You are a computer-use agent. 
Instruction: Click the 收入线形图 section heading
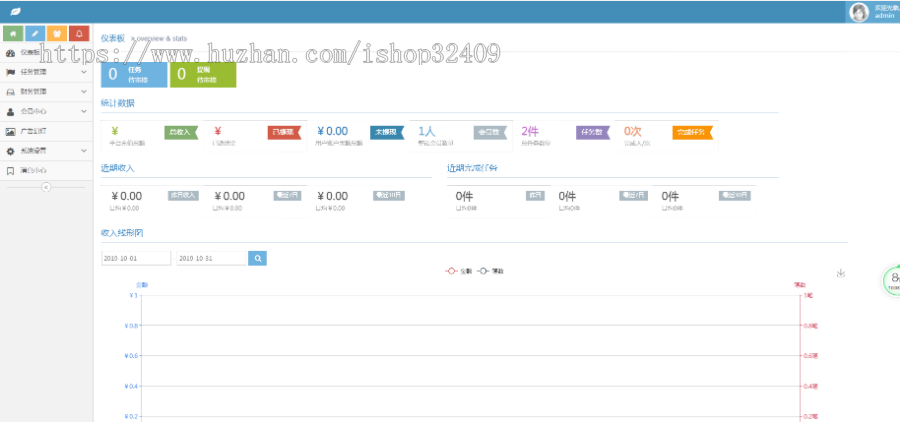point(122,233)
